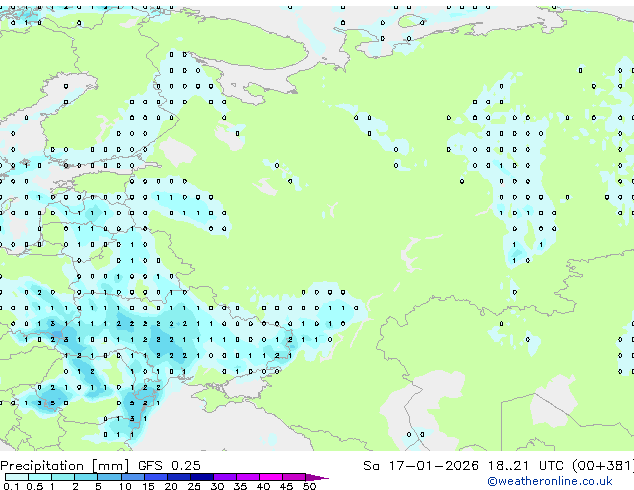Click the '0.1' legend scale value
This screenshot has width=634, height=490.
(12, 486)
